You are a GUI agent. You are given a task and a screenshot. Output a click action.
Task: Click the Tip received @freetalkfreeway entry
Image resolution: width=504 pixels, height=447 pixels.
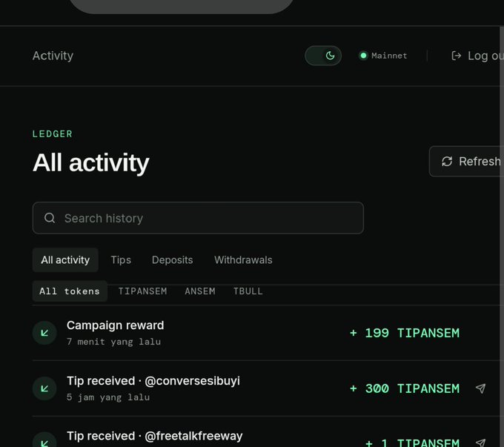coord(155,436)
